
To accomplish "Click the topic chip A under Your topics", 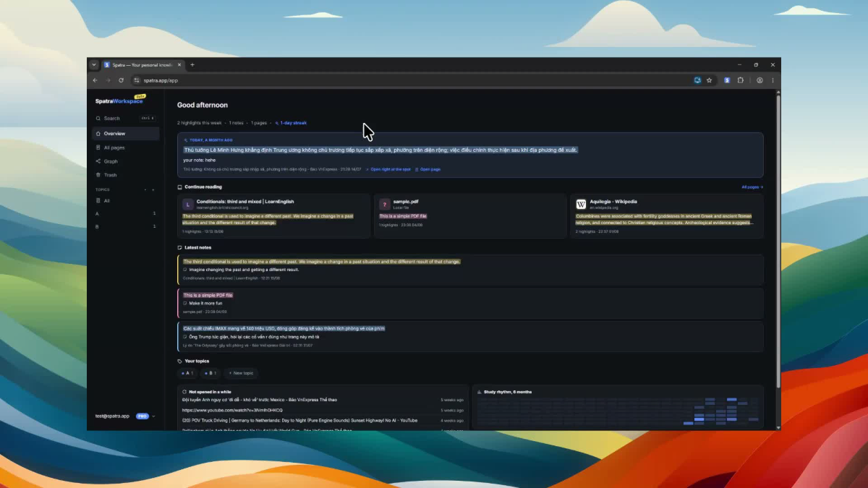I will tap(187, 373).
